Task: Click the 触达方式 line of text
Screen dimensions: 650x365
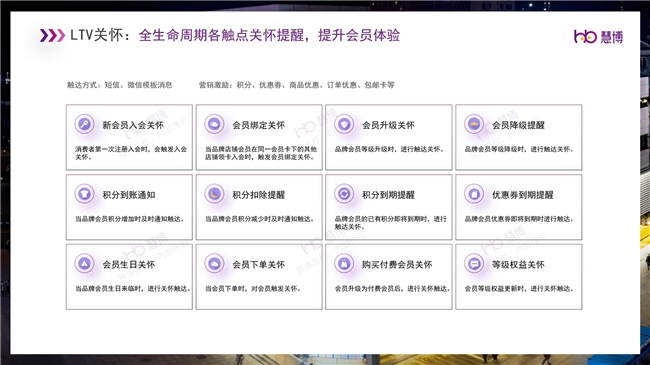Action: [x=119, y=85]
